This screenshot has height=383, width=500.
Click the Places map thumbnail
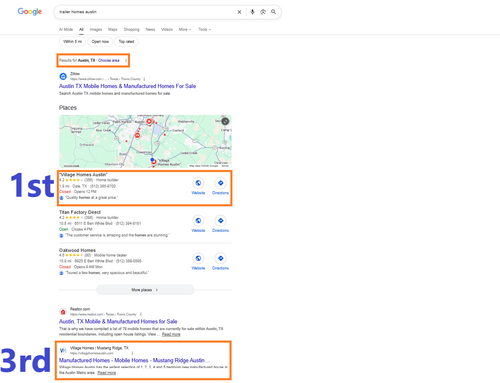point(145,141)
